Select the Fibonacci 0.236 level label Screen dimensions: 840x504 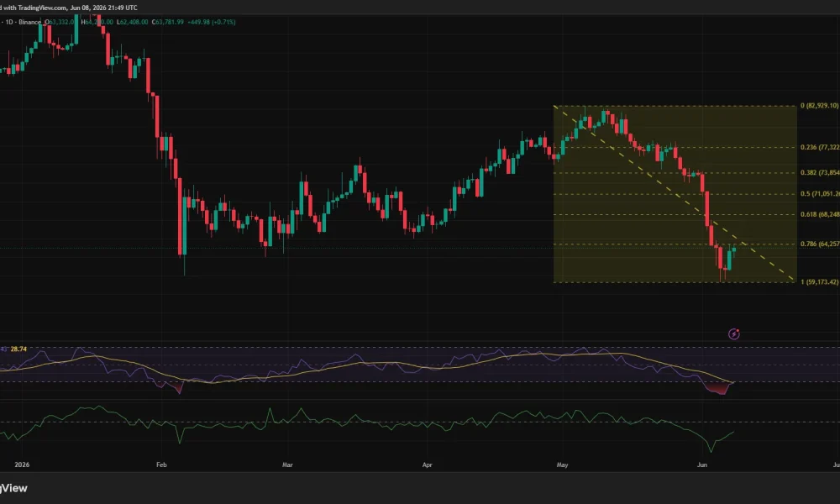[820, 147]
